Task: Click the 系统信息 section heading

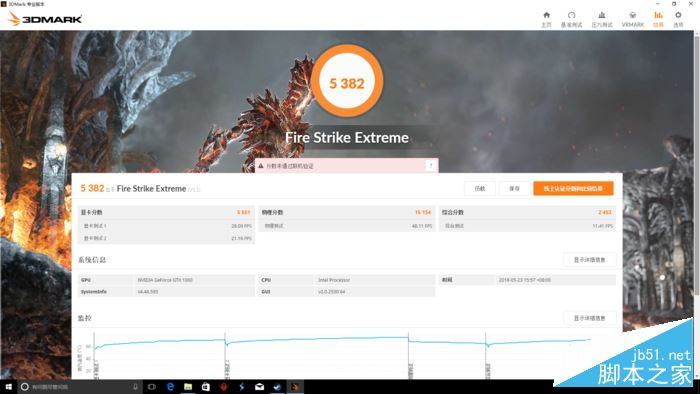Action: (92, 260)
